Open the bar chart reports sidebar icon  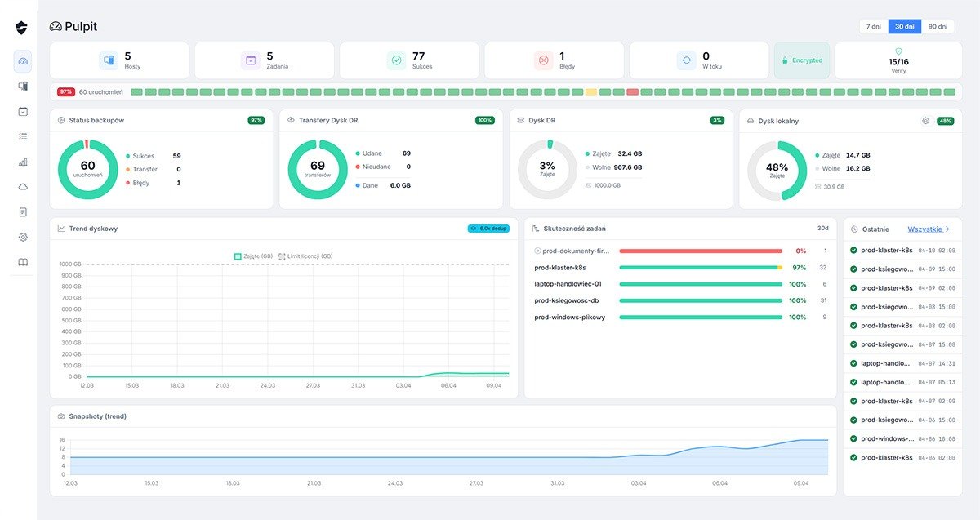coord(23,162)
